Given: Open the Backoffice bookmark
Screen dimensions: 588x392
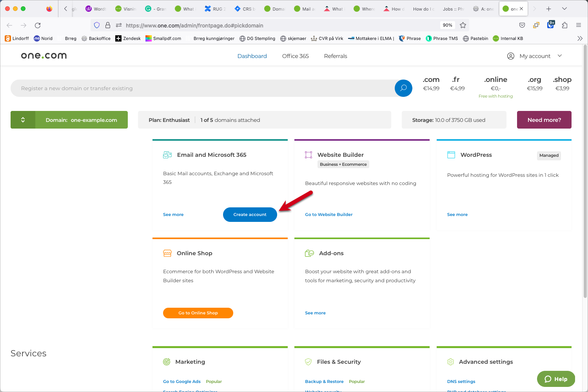Looking at the screenshot, I should click(96, 38).
